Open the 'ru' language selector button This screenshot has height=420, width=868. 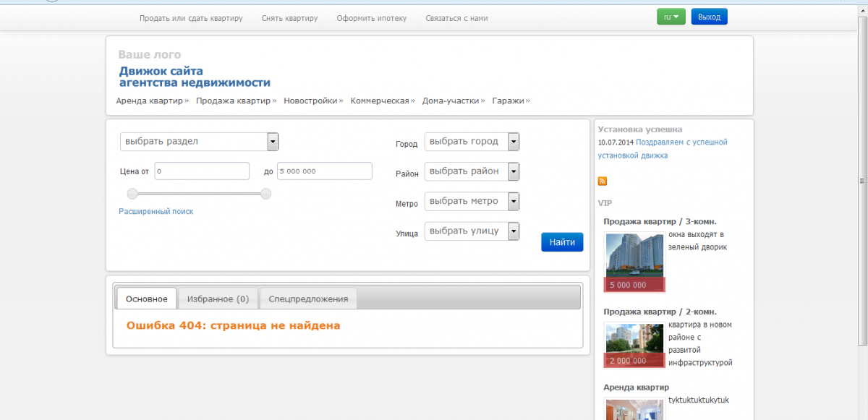coord(671,17)
